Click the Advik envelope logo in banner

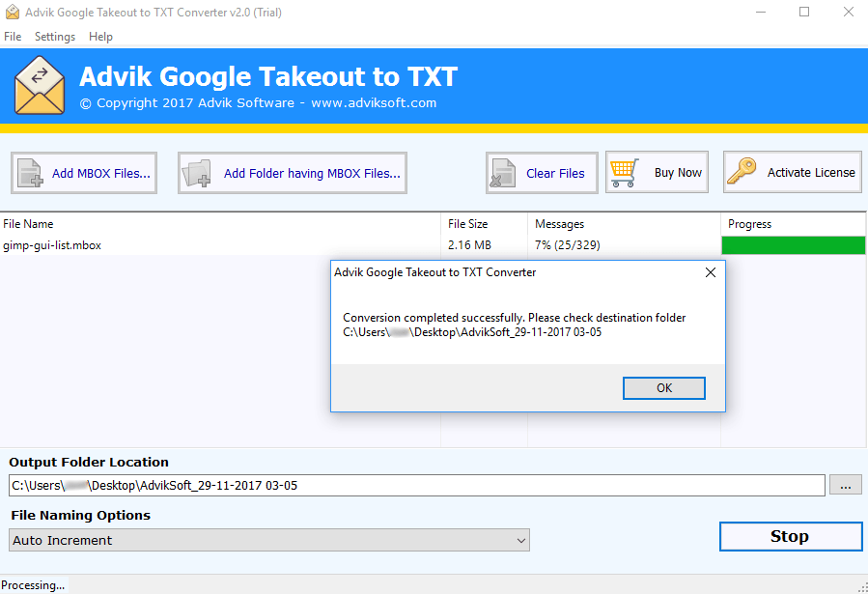40,85
